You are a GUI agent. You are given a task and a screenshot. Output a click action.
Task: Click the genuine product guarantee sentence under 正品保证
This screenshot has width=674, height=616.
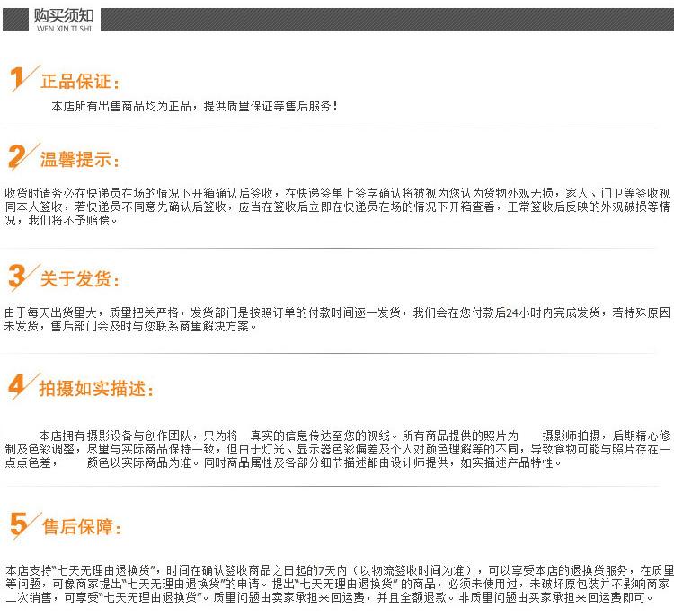195,106
